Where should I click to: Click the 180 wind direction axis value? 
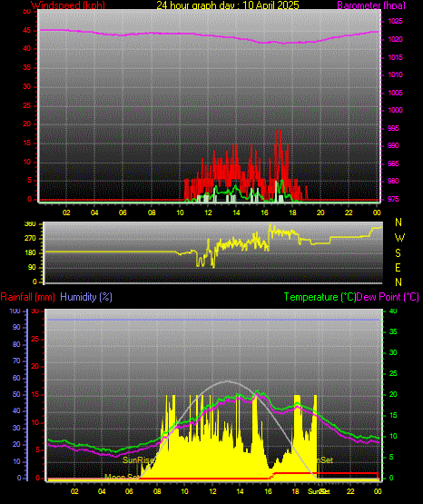pyautogui.click(x=30, y=253)
